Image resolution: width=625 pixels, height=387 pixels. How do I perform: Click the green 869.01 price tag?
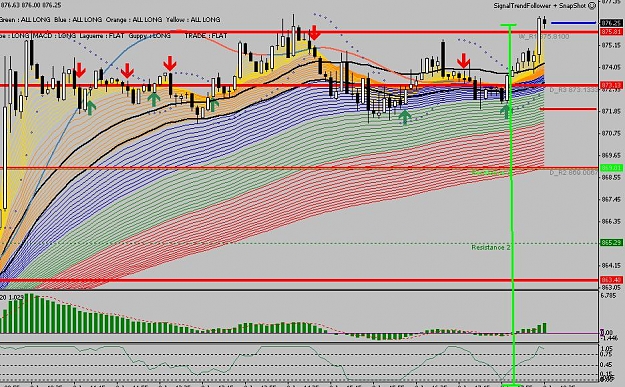click(x=611, y=168)
